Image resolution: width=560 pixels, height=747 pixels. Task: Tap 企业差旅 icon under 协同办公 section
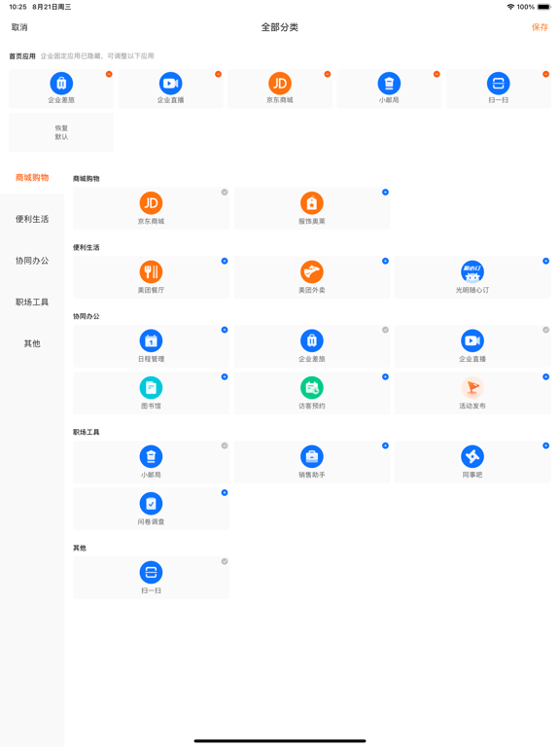tap(312, 341)
